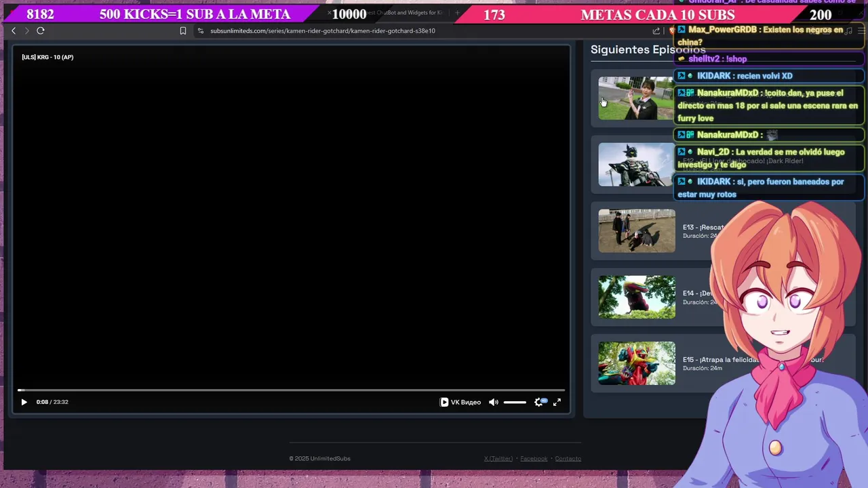Bookmark the page with the bookmark icon
Viewport: 868px width, 488px height.
pyautogui.click(x=183, y=30)
